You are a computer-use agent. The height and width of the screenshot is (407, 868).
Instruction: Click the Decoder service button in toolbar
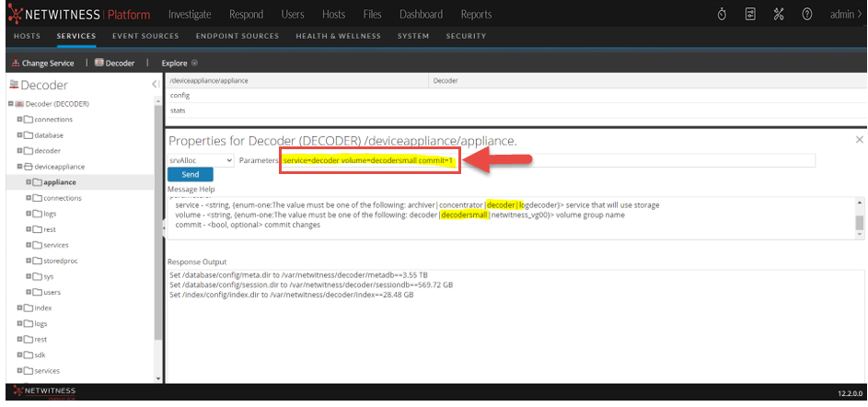[114, 64]
